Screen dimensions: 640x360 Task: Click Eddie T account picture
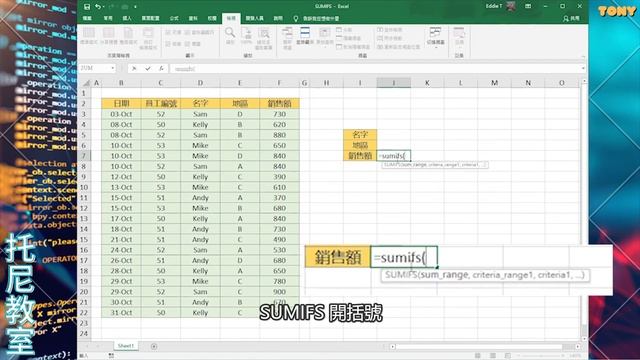pyautogui.click(x=511, y=7)
